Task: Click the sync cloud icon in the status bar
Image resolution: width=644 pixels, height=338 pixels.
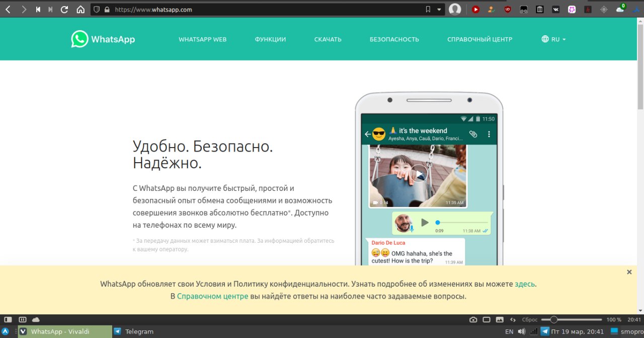Action: tap(36, 319)
